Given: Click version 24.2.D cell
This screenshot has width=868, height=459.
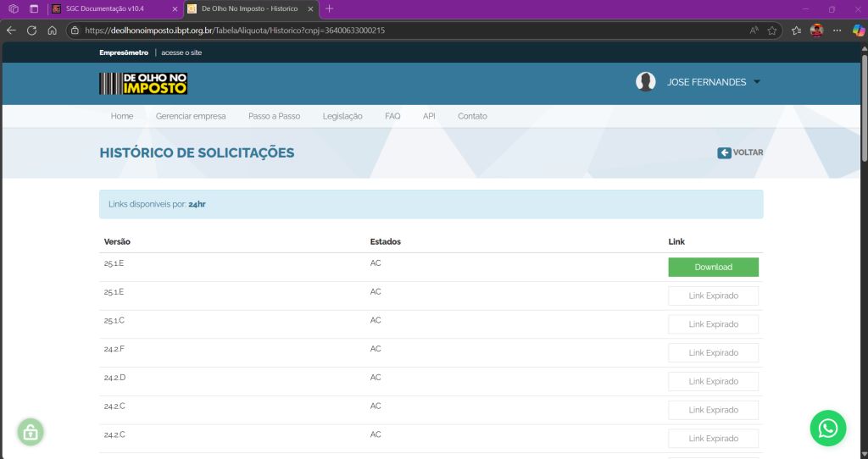Looking at the screenshot, I should pos(114,378).
